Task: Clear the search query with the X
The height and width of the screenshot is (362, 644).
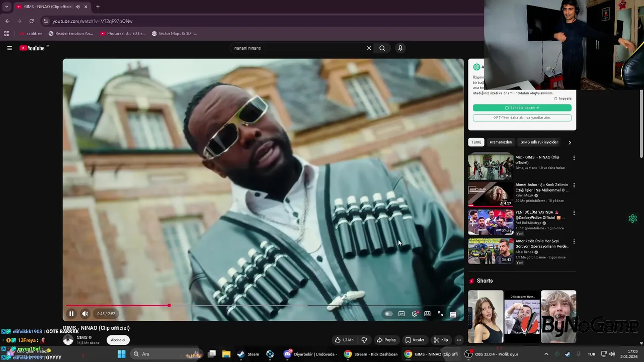Action: pos(369,48)
